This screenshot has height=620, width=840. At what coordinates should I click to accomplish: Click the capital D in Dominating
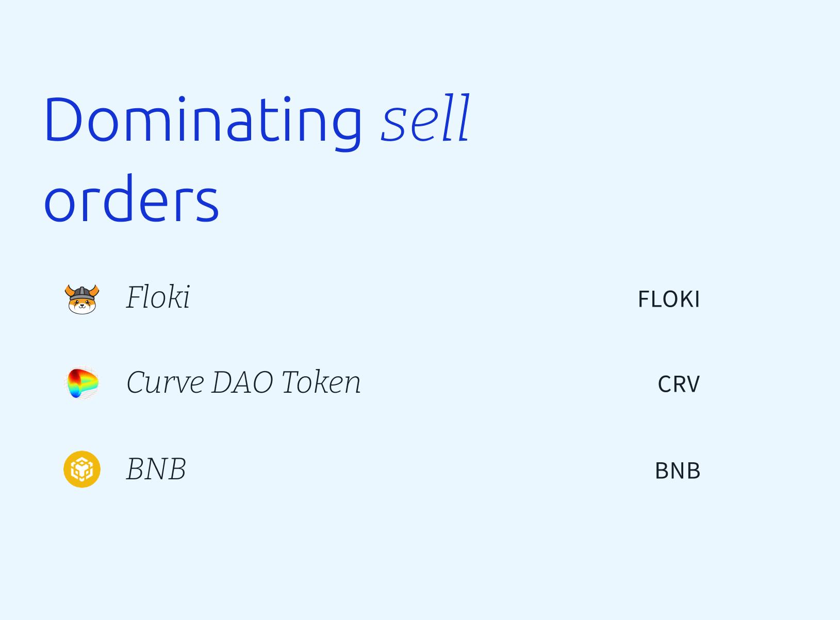pyautogui.click(x=63, y=119)
